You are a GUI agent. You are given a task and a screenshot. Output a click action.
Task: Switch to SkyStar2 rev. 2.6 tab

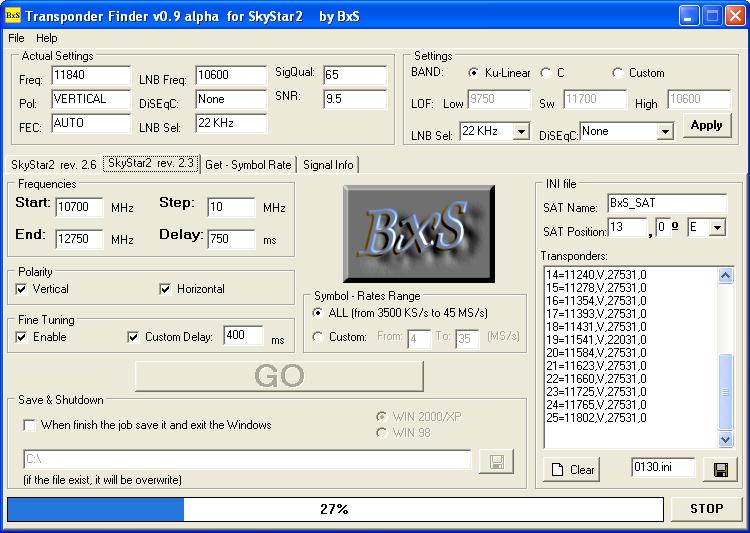54,165
